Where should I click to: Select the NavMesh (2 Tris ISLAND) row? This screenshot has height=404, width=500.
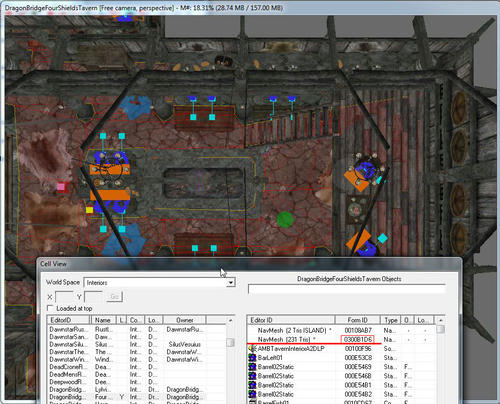coord(341,330)
